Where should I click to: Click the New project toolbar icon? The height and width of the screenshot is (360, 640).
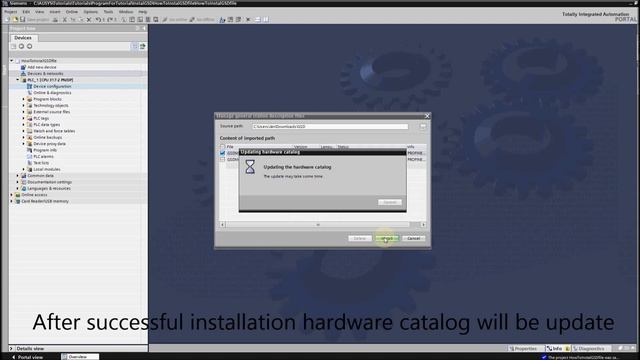[x=8, y=20]
